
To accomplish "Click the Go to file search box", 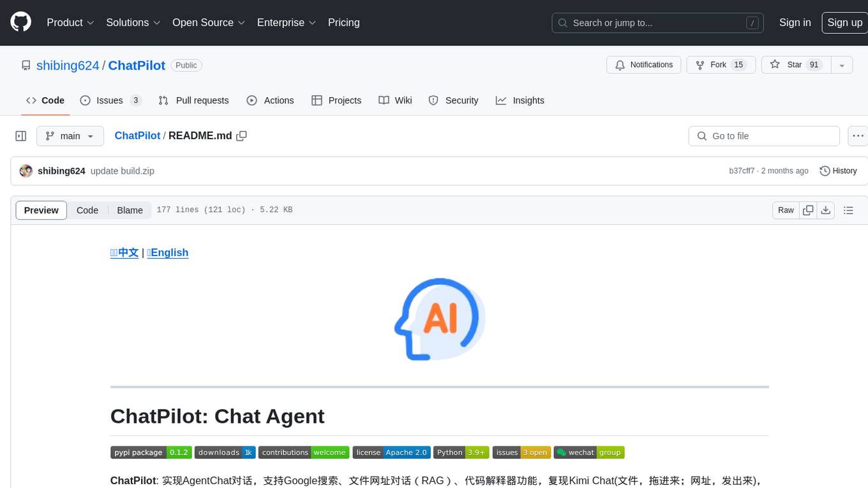I will coord(764,136).
